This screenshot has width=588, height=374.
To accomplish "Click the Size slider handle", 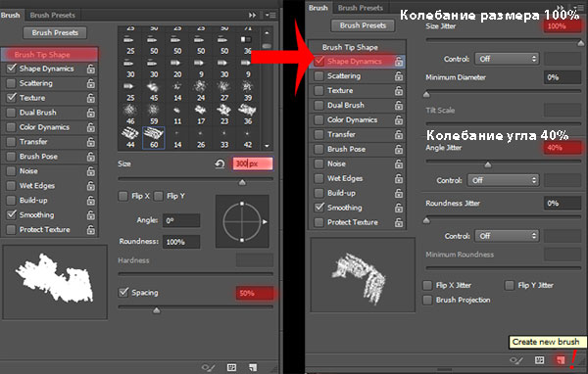I will point(242,182).
